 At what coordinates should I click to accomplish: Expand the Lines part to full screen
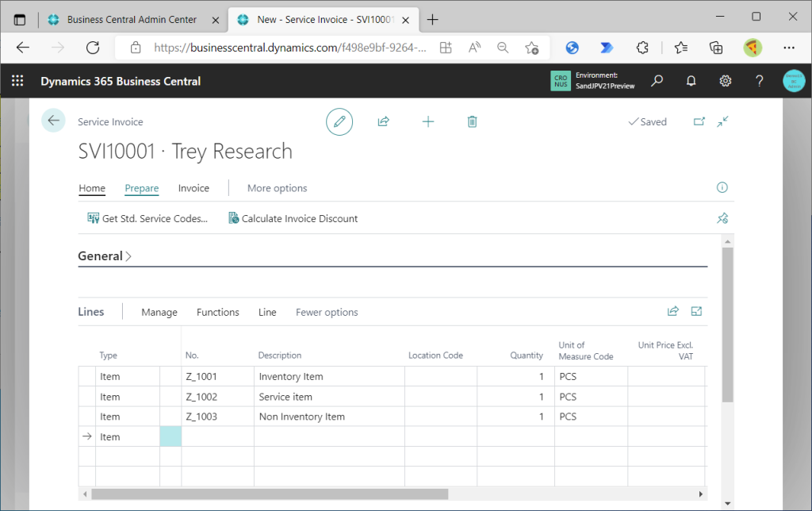[696, 312]
